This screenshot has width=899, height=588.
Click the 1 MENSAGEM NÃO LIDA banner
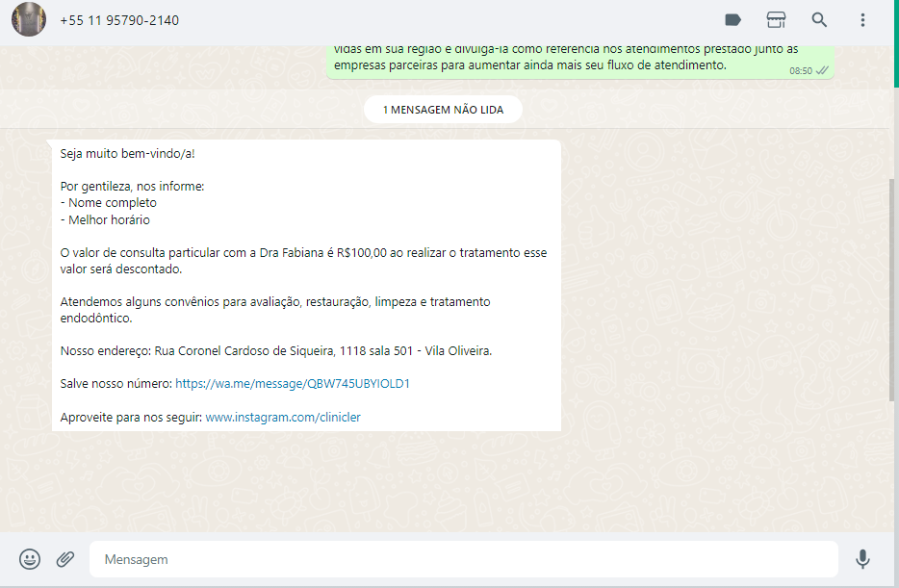(443, 110)
